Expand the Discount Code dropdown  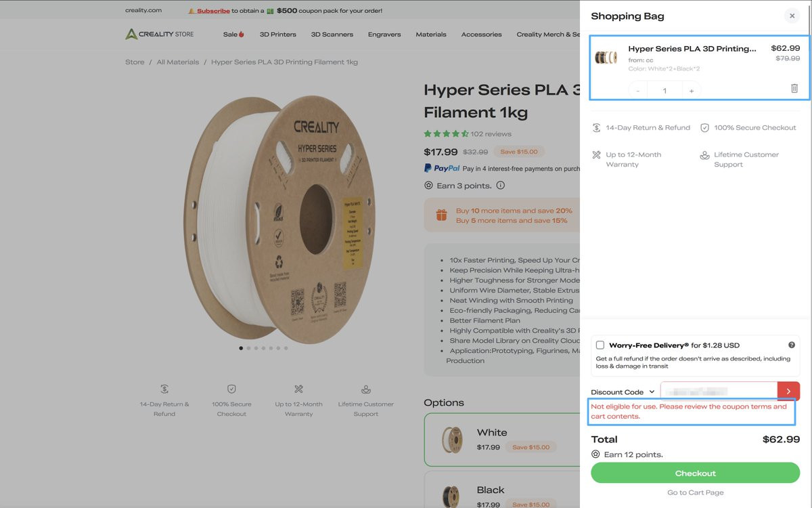[x=623, y=392]
